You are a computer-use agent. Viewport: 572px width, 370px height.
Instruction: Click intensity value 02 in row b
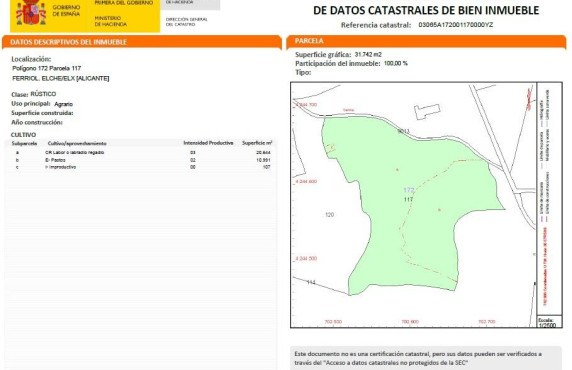coord(193,160)
